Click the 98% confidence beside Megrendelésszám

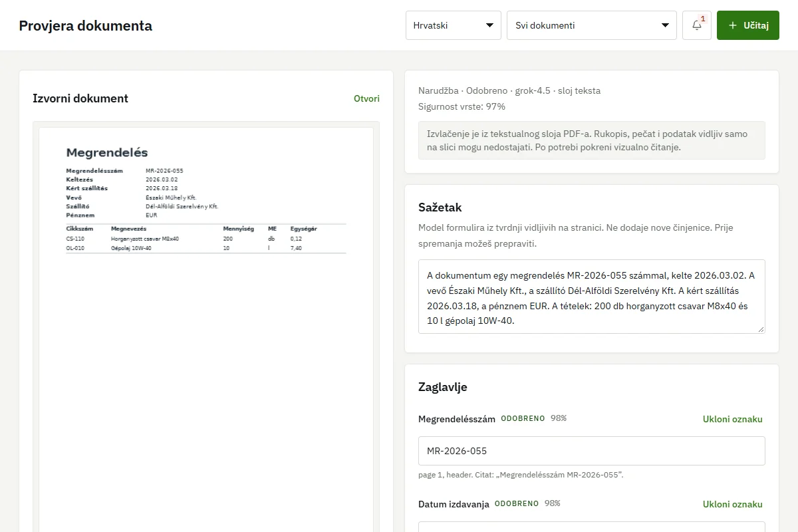(x=559, y=418)
